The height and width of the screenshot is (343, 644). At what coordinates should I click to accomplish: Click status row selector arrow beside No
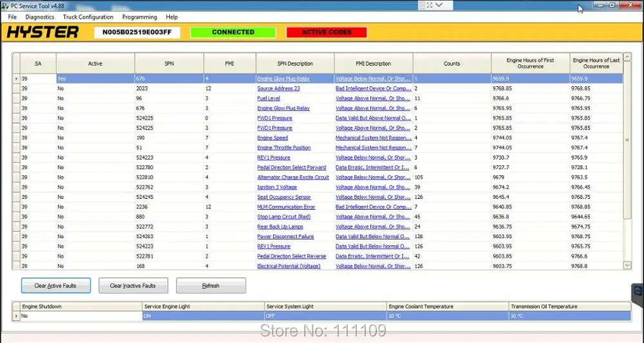(x=16, y=316)
